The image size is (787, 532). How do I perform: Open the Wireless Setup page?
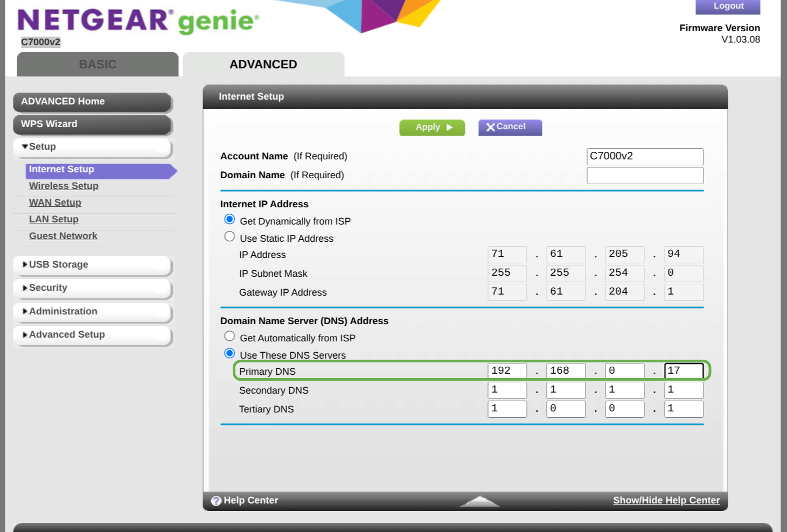(64, 186)
